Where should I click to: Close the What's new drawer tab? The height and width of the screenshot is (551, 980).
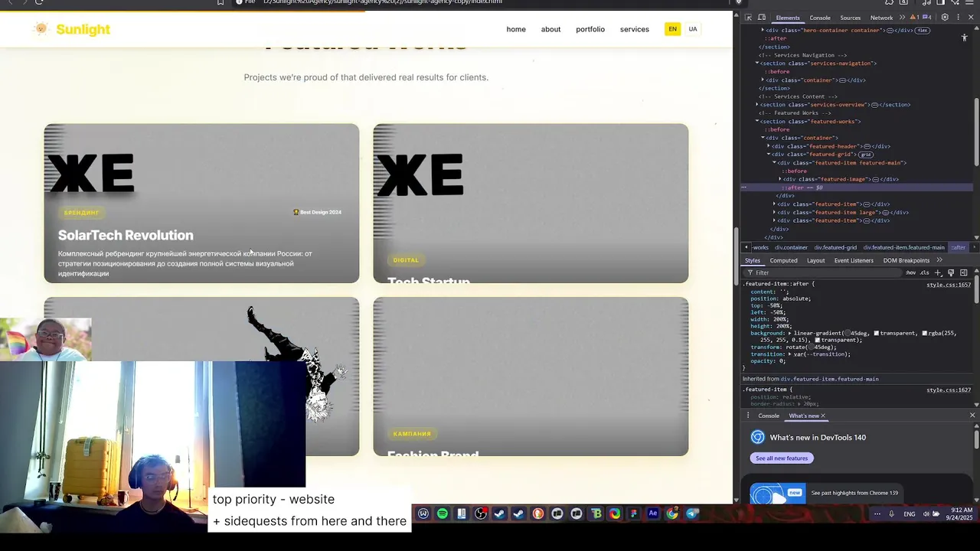tap(823, 416)
